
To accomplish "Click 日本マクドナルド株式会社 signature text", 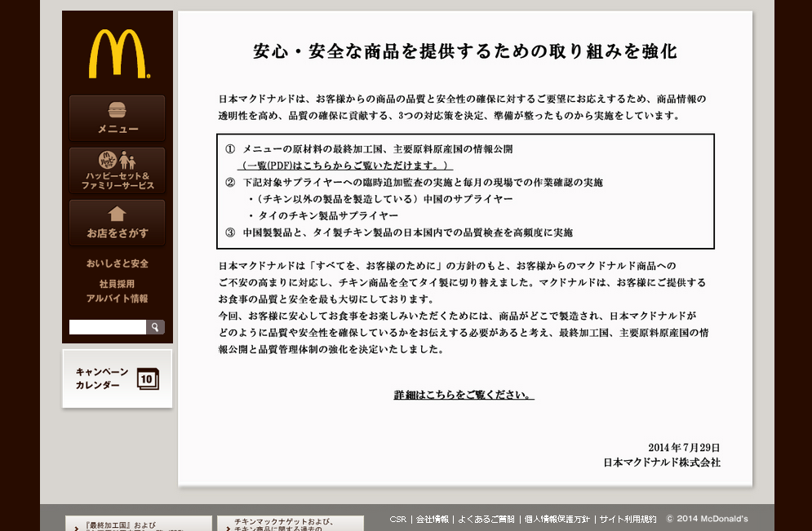I will [x=662, y=462].
